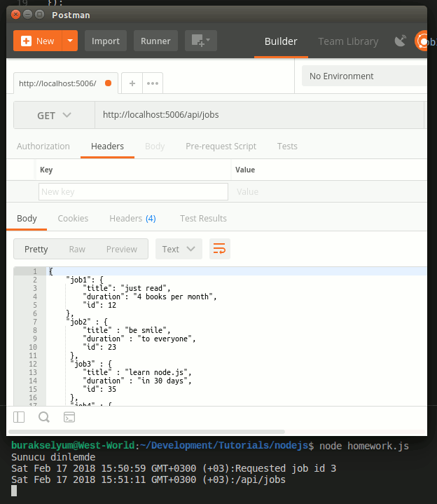Click "be smile" title value
Image resolution: width=437 pixels, height=504 pixels.
pyautogui.click(x=146, y=330)
